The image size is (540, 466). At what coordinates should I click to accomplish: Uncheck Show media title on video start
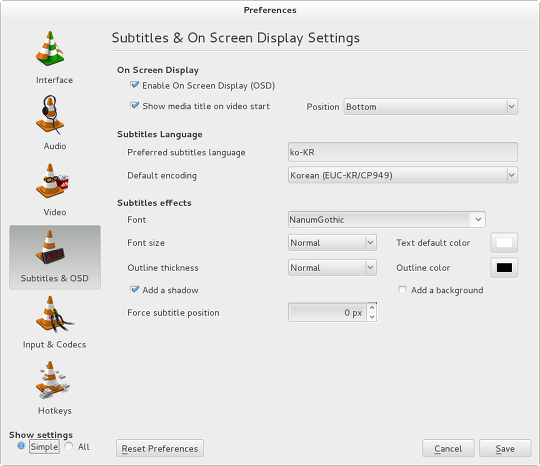(x=134, y=105)
